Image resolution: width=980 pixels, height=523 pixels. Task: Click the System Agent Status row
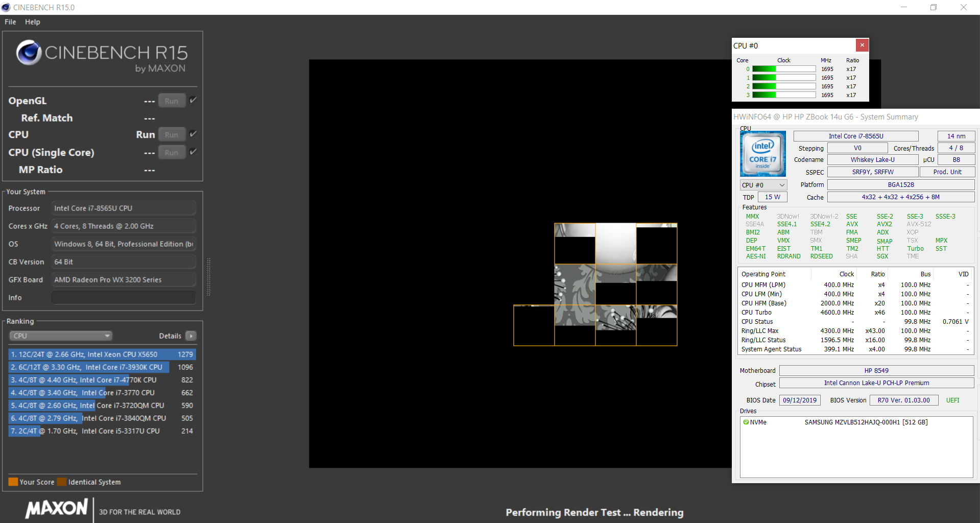click(x=855, y=349)
